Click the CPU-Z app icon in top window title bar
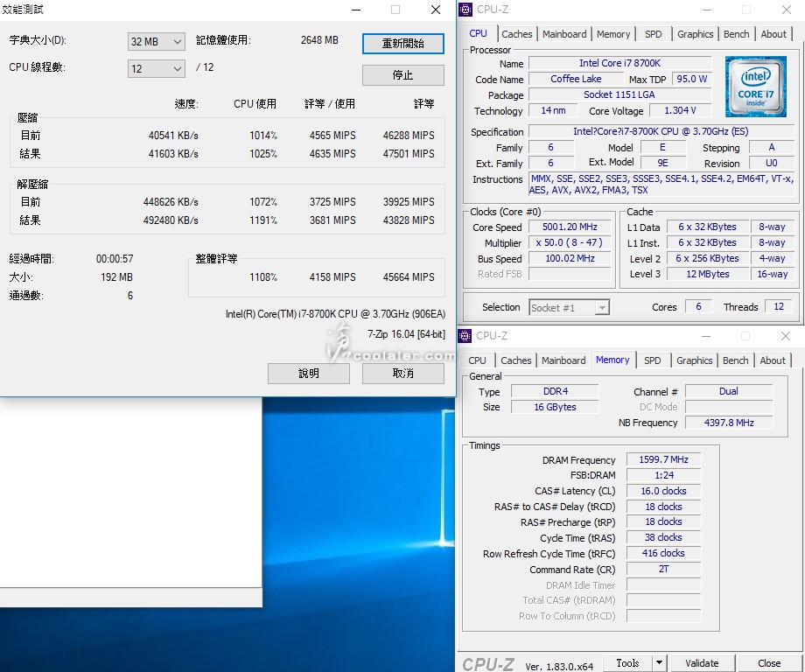 point(465,10)
